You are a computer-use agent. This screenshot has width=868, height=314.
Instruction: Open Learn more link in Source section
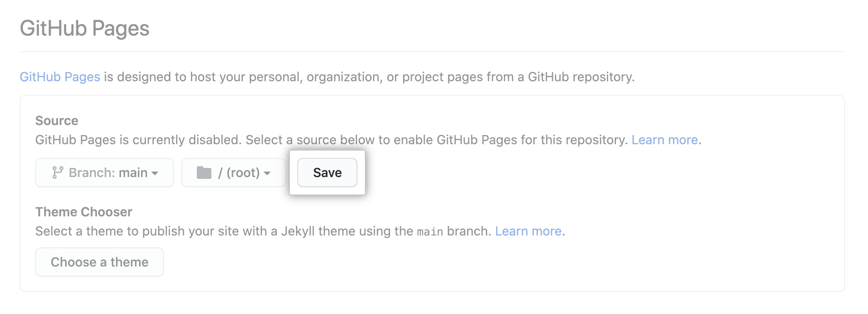coord(664,140)
